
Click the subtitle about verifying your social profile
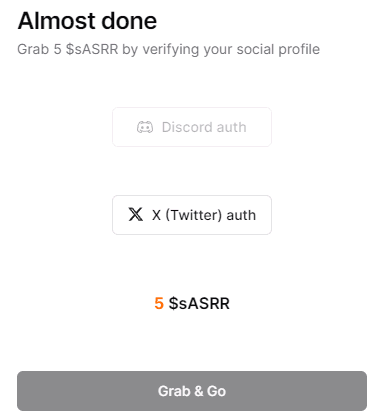[169, 49]
